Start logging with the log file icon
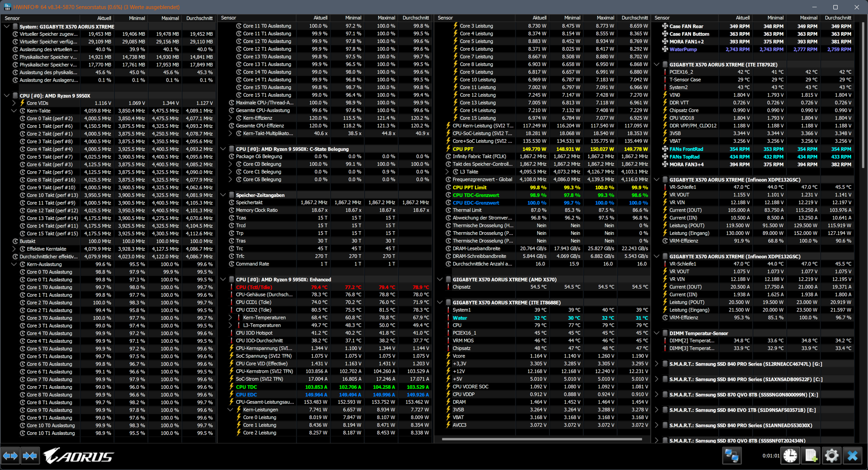 [x=811, y=456]
